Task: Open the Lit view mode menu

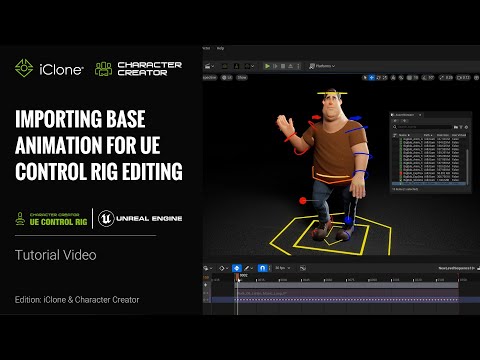Action: (227, 77)
